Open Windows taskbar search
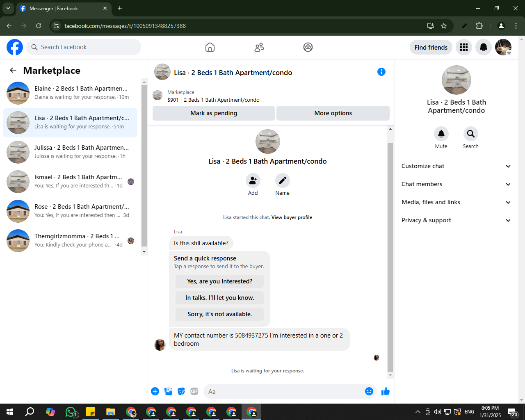Image resolution: width=525 pixels, height=420 pixels. point(30,412)
